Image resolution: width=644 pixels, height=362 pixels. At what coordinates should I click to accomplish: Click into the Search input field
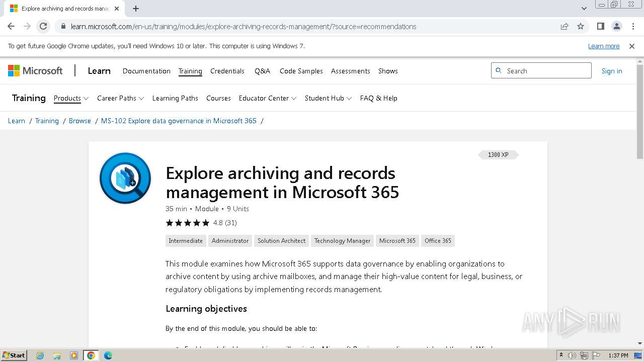[x=541, y=71]
